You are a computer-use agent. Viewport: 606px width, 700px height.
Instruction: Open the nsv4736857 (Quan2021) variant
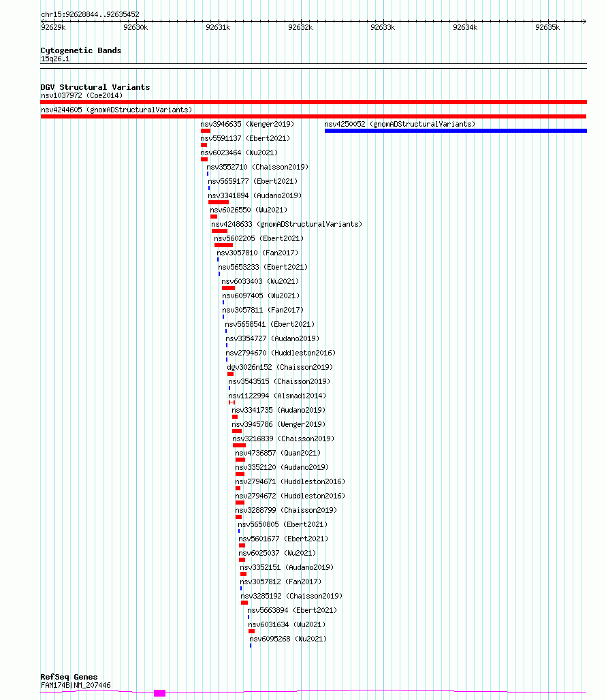click(278, 453)
